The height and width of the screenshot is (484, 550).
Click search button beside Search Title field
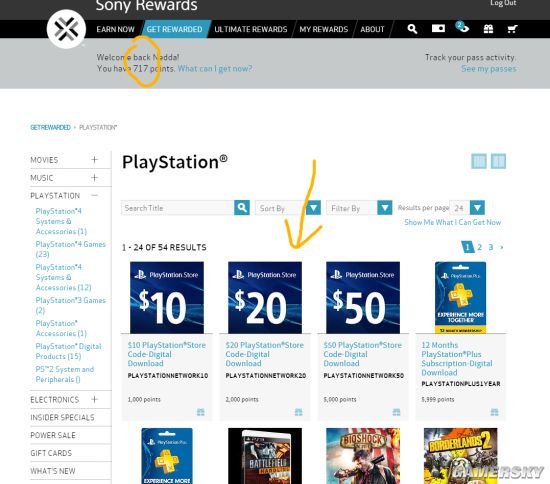(x=242, y=208)
